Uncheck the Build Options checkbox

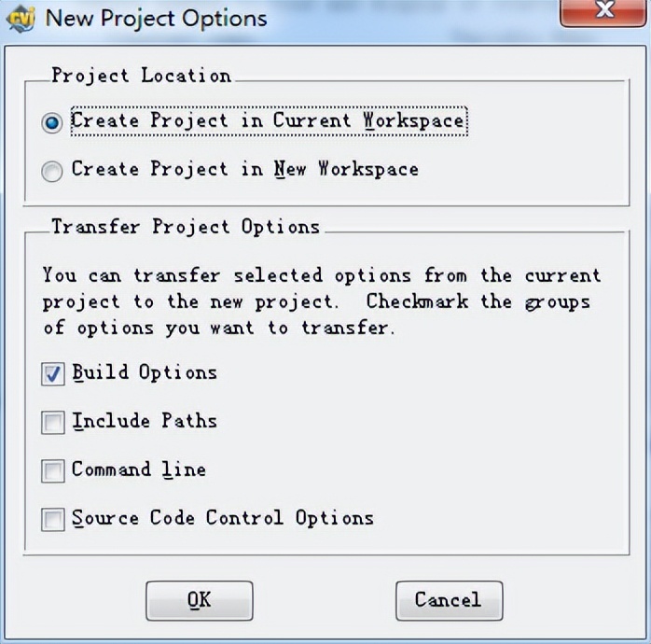(53, 374)
